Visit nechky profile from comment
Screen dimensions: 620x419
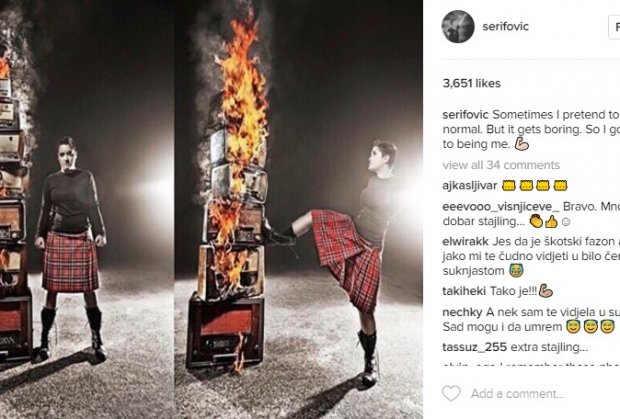[x=462, y=312]
